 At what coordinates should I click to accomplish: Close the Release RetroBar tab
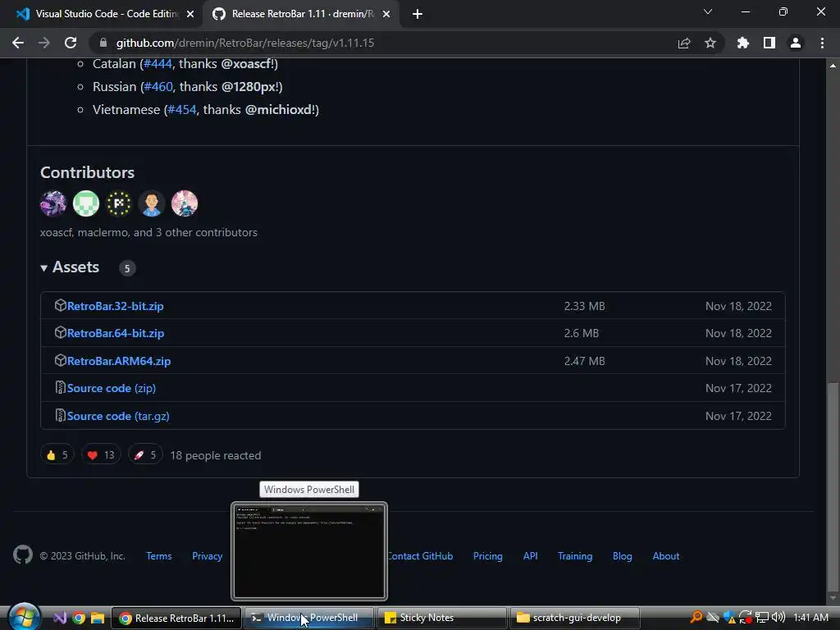(x=386, y=15)
